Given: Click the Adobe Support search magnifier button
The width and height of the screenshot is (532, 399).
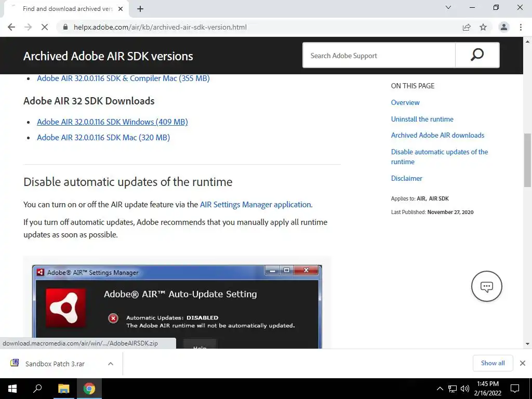Looking at the screenshot, I should coord(477,55).
